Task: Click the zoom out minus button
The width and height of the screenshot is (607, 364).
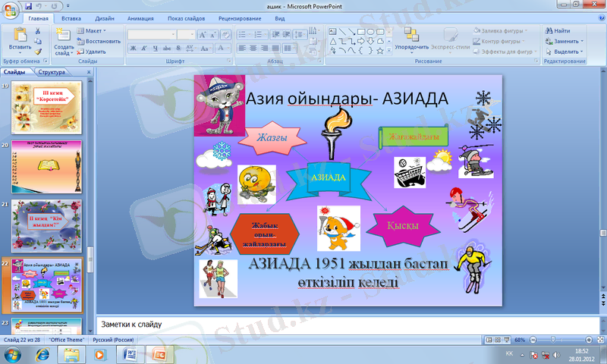Action: [x=532, y=340]
